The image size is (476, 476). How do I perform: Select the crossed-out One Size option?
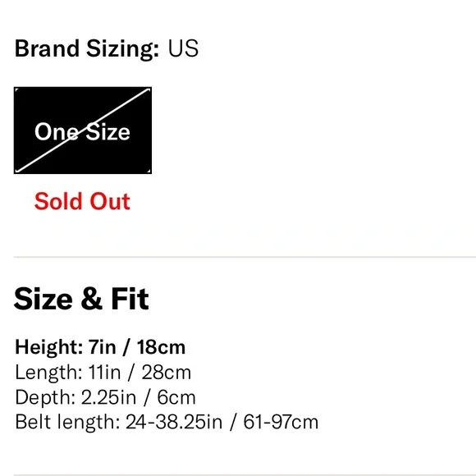point(83,130)
